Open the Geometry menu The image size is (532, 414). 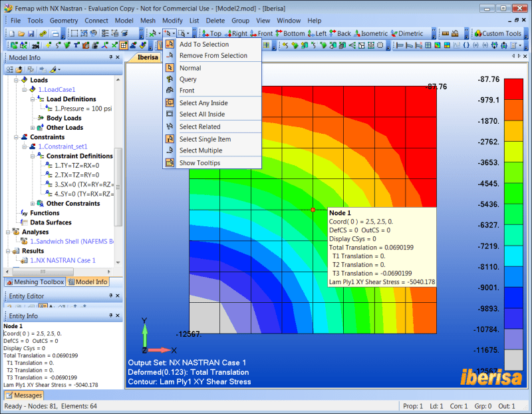(64, 21)
